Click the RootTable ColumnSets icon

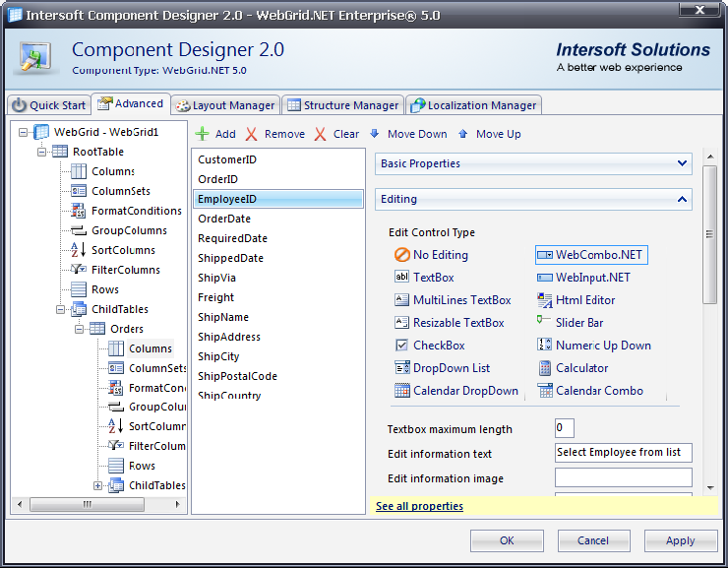click(79, 191)
